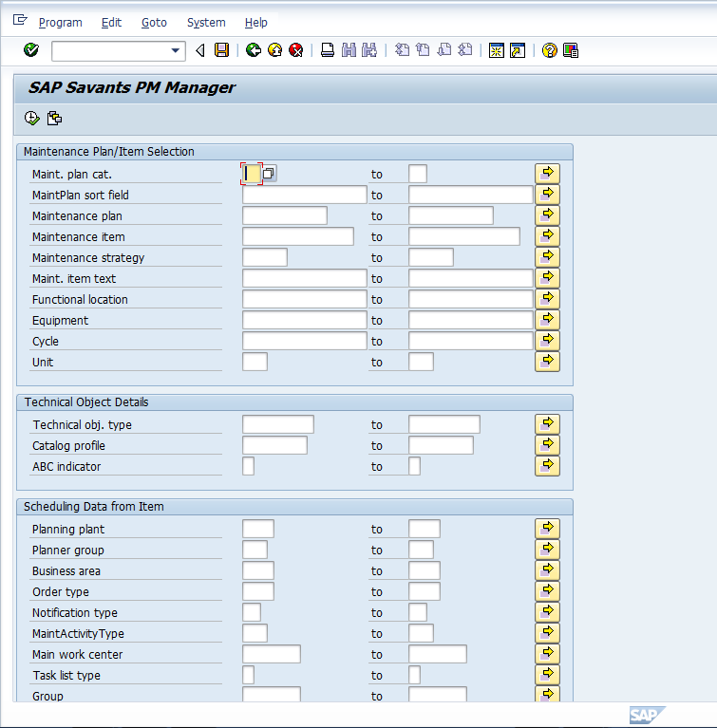
Task: Click the Create New Session icon
Action: [497, 50]
